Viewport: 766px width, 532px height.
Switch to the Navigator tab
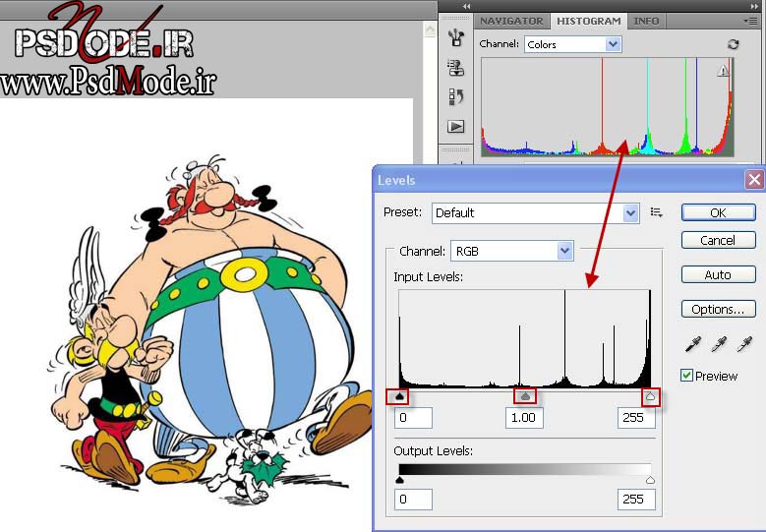pos(511,21)
